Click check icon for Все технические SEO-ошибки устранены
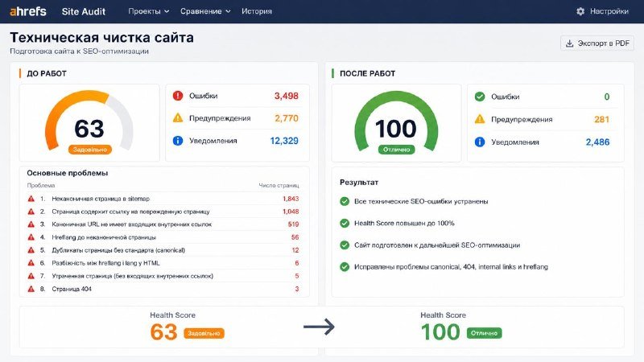644x362 pixels. pos(345,201)
